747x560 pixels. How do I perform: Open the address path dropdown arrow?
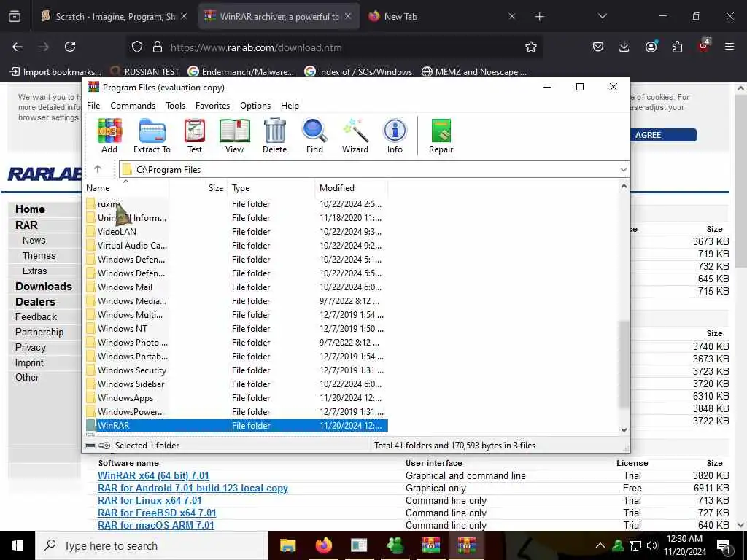[x=623, y=170]
